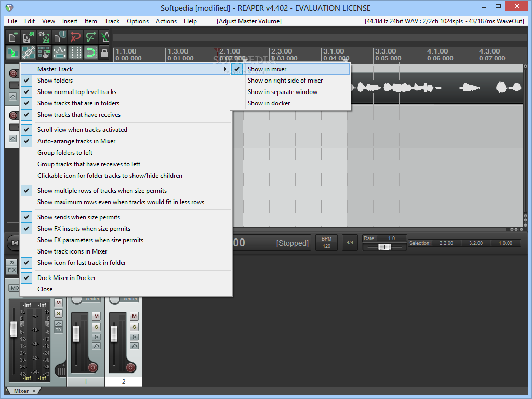Click the master volume fader

[14, 329]
